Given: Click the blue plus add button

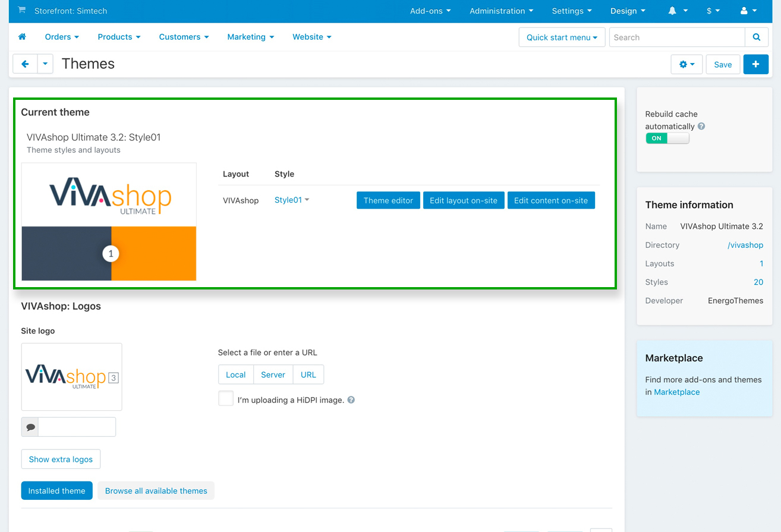Looking at the screenshot, I should coord(755,64).
